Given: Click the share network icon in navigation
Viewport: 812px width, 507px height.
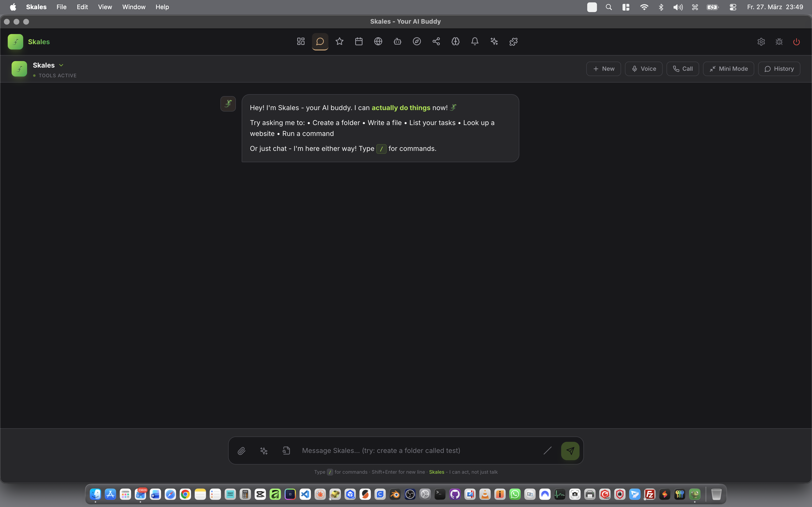Looking at the screenshot, I should pos(436,42).
